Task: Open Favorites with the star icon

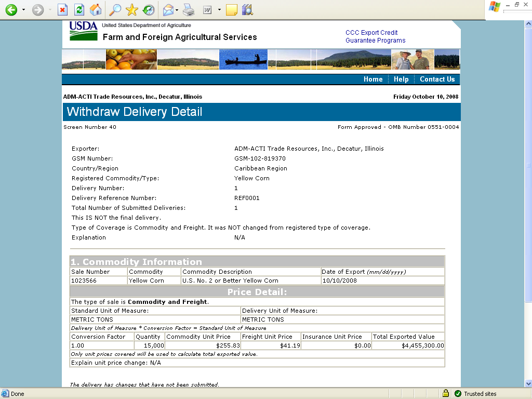Action: [132, 10]
